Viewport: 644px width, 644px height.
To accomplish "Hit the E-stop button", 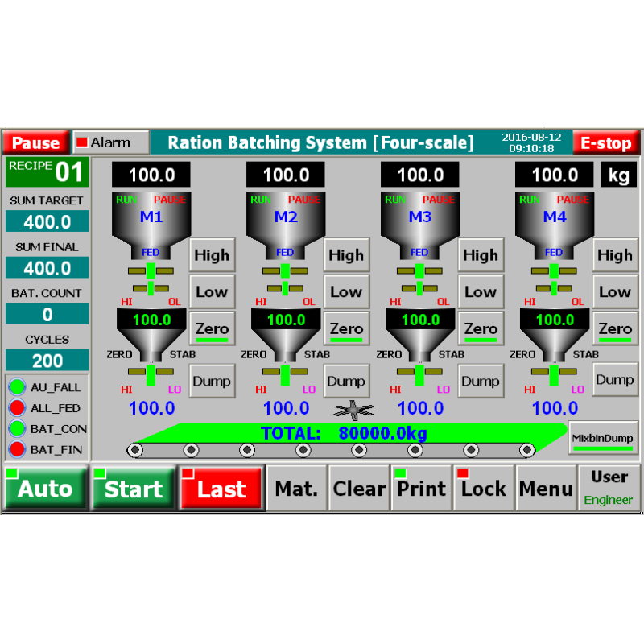I will (x=606, y=142).
